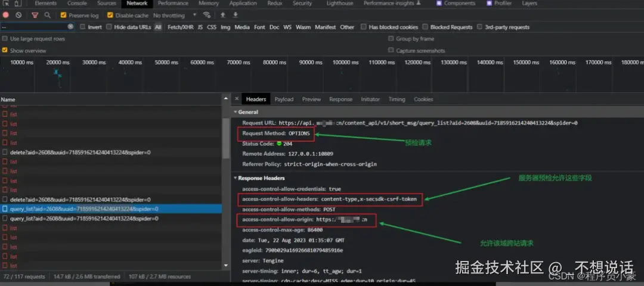Enable Group by frame
The width and height of the screenshot is (644, 286).
click(x=391, y=39)
